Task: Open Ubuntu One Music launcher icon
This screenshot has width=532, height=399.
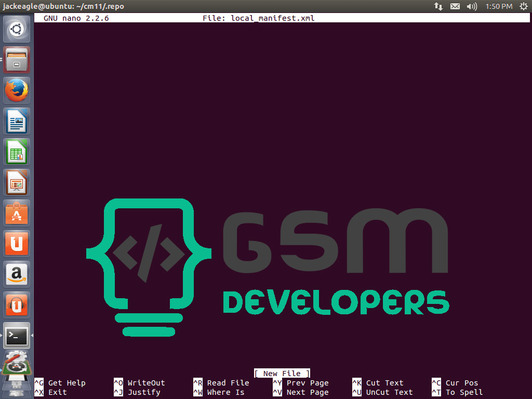Action: [x=17, y=304]
